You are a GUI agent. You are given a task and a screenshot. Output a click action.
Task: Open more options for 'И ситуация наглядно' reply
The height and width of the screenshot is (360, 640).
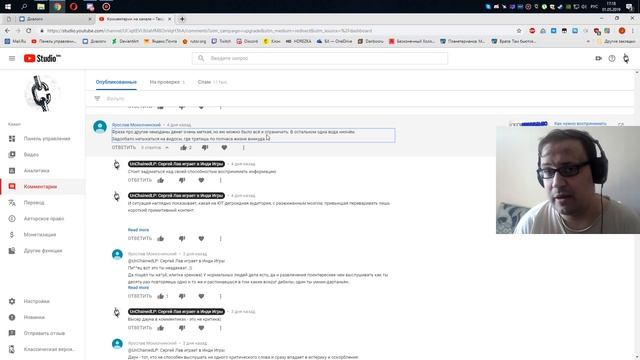220,238
